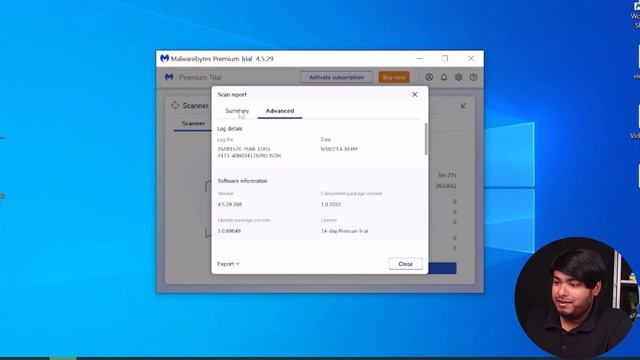Open the account profile icon
The height and width of the screenshot is (360, 640).
[429, 77]
